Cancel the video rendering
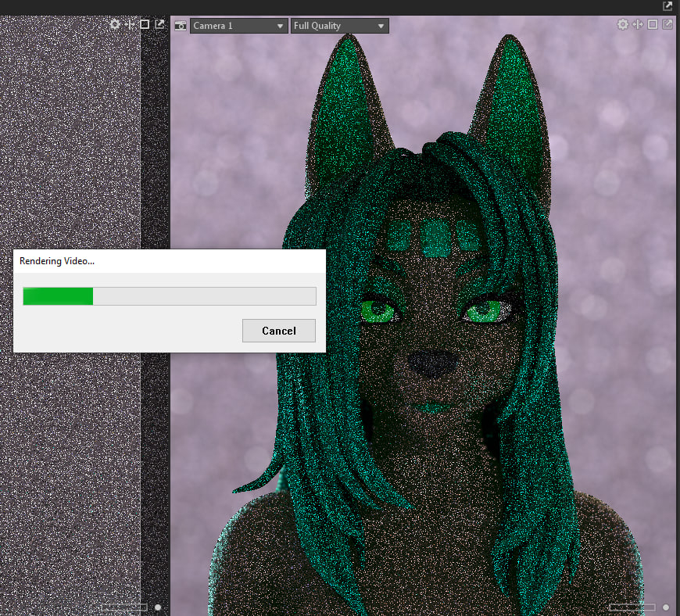Image resolution: width=680 pixels, height=616 pixels. coord(279,331)
